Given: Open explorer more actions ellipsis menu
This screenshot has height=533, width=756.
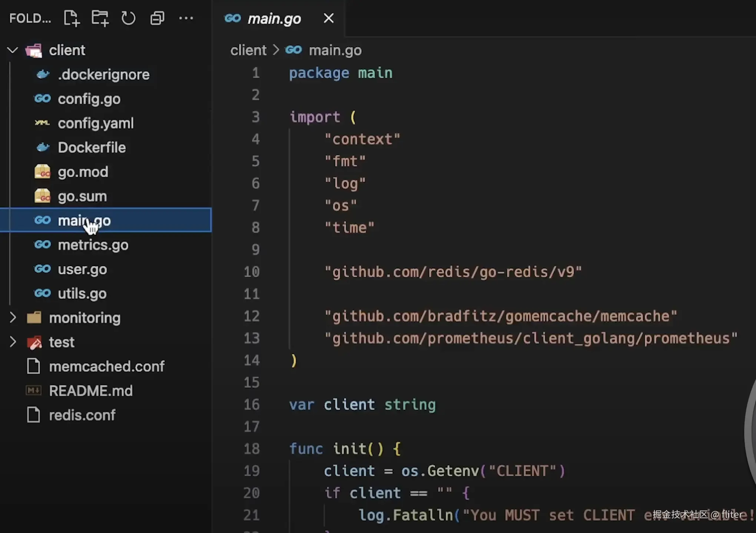Looking at the screenshot, I should (186, 18).
